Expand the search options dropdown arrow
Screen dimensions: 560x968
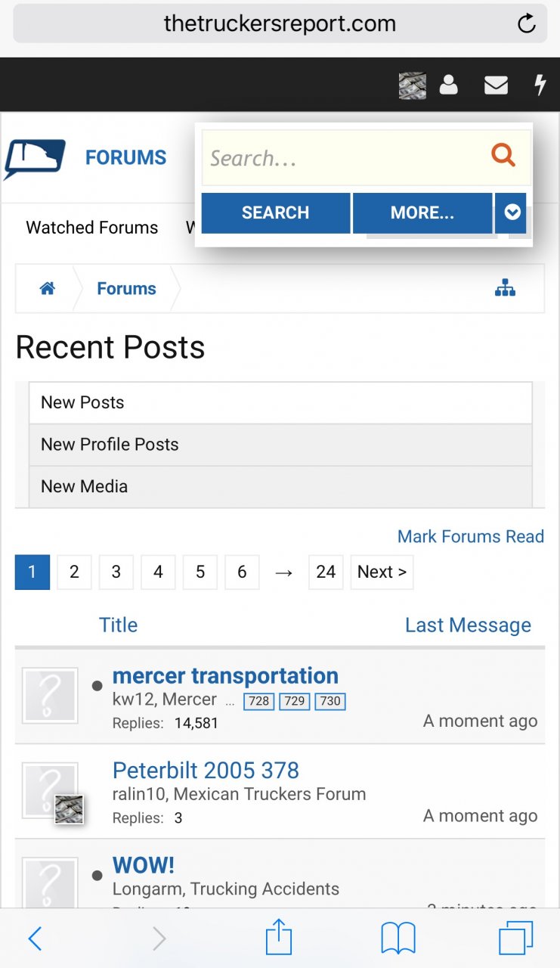click(x=512, y=213)
